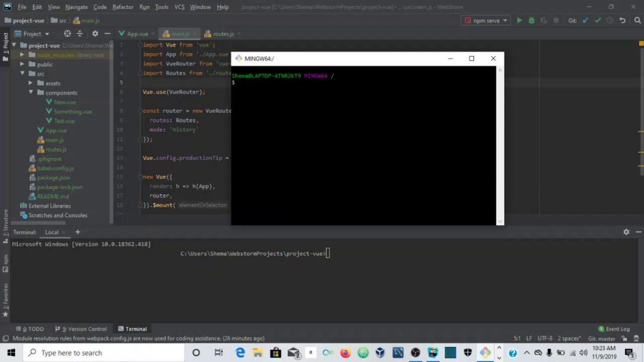Image resolution: width=644 pixels, height=362 pixels.
Task: Expand the node_modules folder
Action: pyautogui.click(x=22, y=55)
